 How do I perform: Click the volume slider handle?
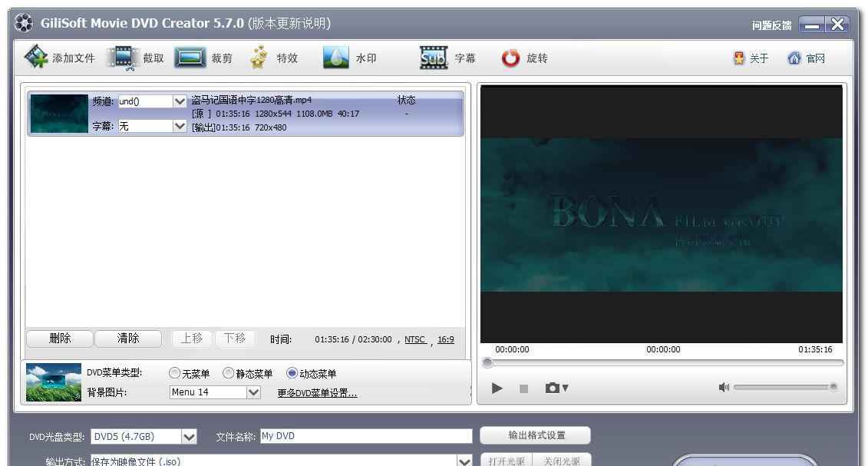tap(833, 388)
